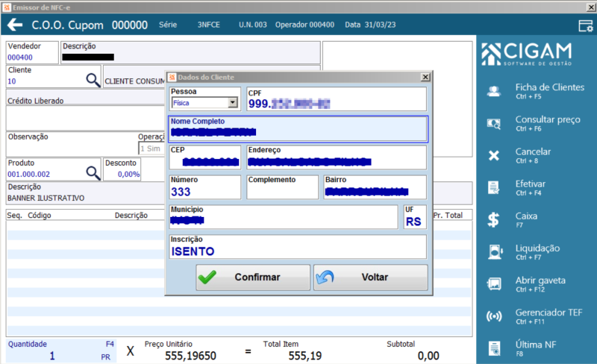Click the BANNER ILUSTRATIVO description text
This screenshot has height=364, width=597.
click(x=46, y=198)
